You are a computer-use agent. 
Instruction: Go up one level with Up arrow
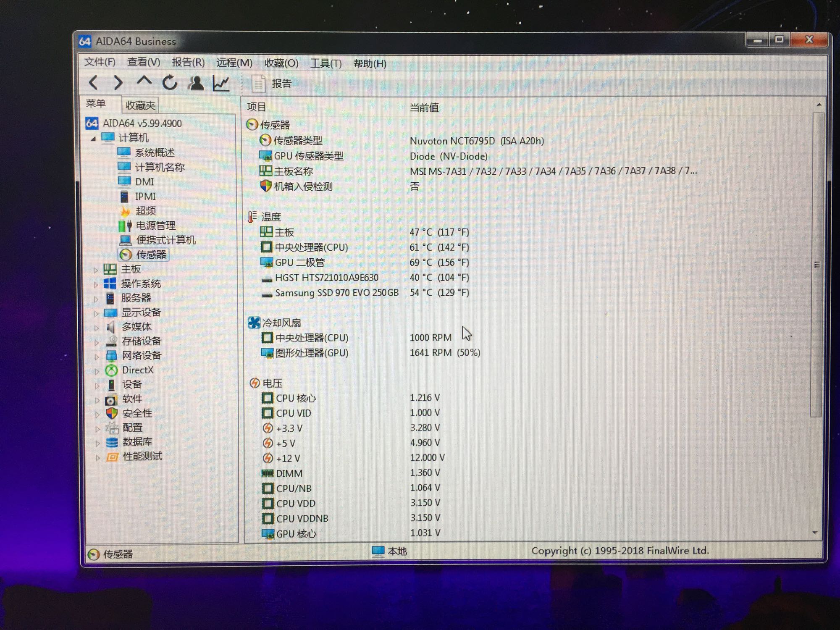pyautogui.click(x=144, y=81)
